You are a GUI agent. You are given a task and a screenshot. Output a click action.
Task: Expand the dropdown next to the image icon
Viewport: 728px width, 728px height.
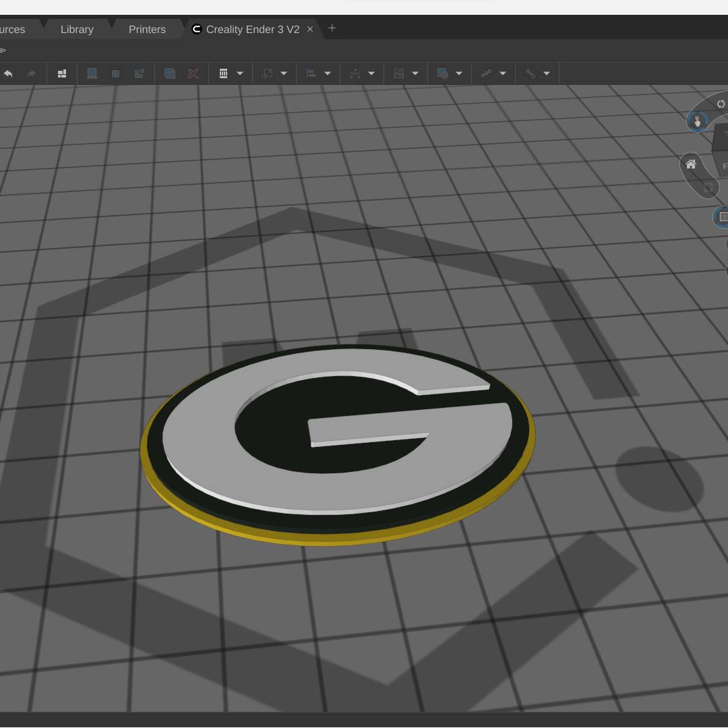[x=415, y=73]
